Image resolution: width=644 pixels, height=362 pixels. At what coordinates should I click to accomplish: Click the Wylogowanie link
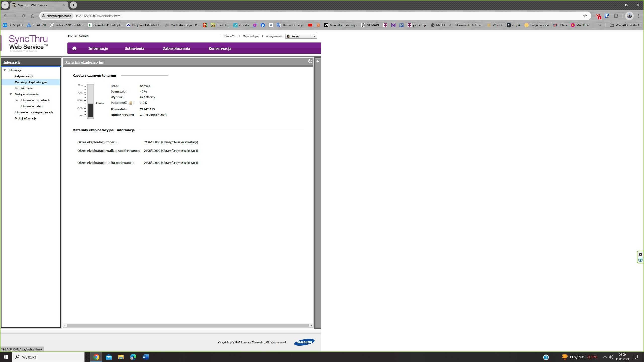(x=274, y=36)
